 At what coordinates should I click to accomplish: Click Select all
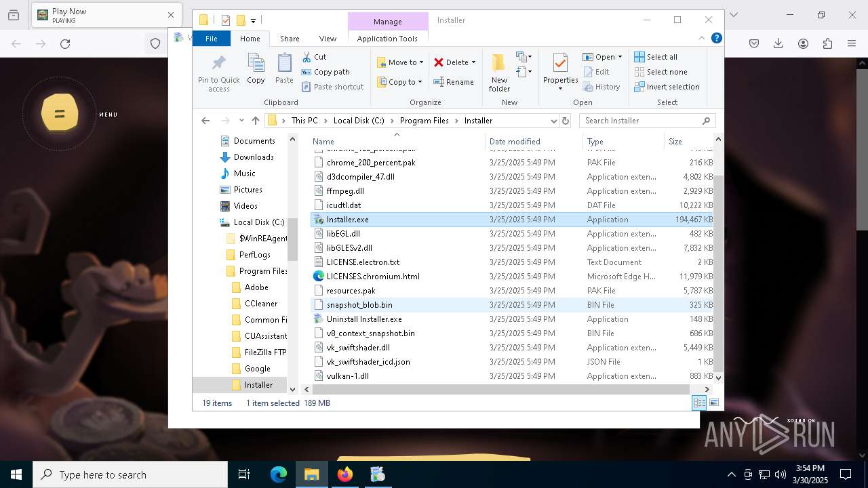(656, 57)
